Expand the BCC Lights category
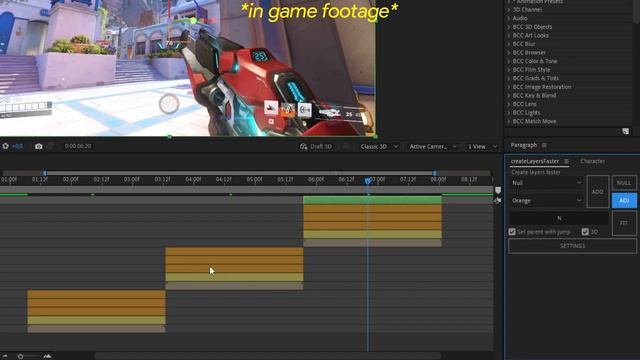 [509, 113]
